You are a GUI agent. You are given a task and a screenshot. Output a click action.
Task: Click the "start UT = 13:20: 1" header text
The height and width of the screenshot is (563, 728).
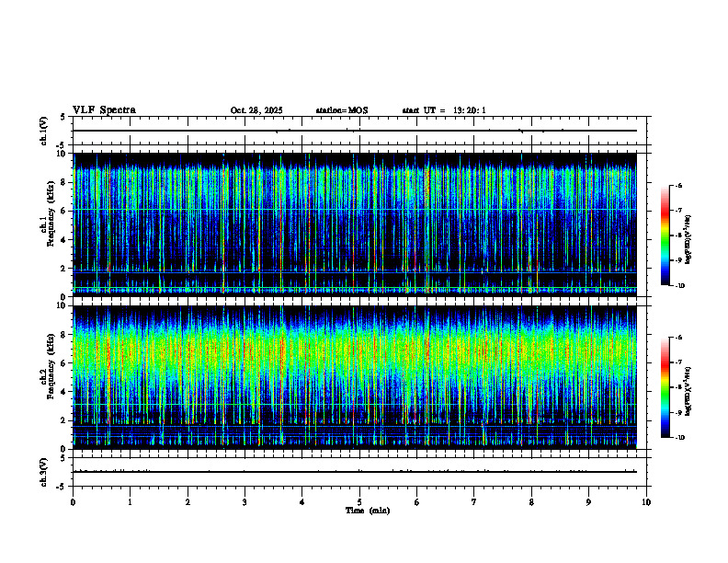click(x=444, y=110)
